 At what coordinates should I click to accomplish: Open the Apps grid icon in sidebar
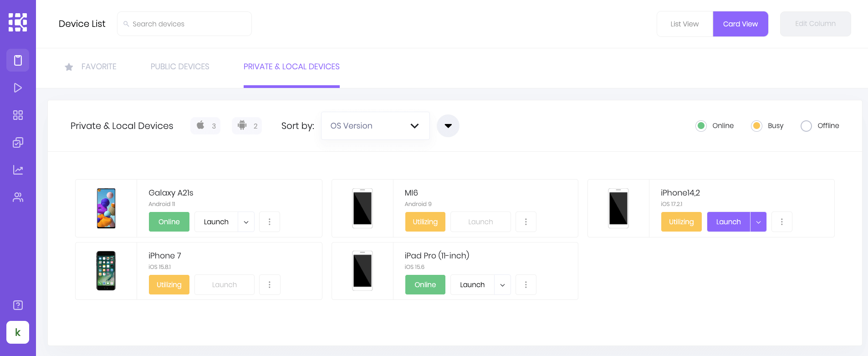pos(18,115)
